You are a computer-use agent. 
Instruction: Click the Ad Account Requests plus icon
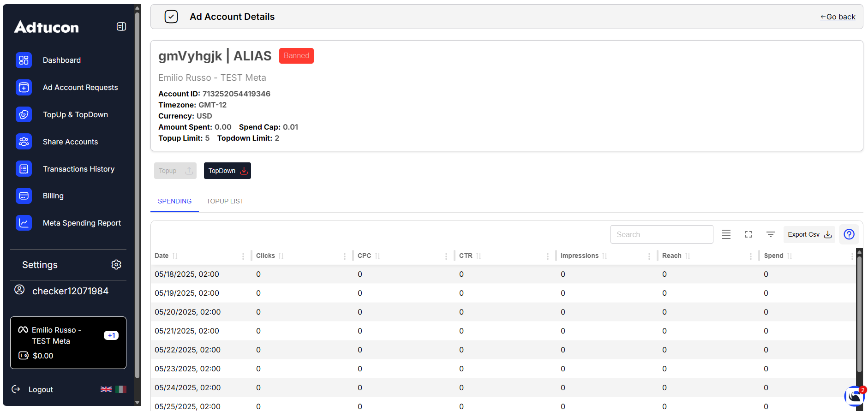pyautogui.click(x=24, y=87)
